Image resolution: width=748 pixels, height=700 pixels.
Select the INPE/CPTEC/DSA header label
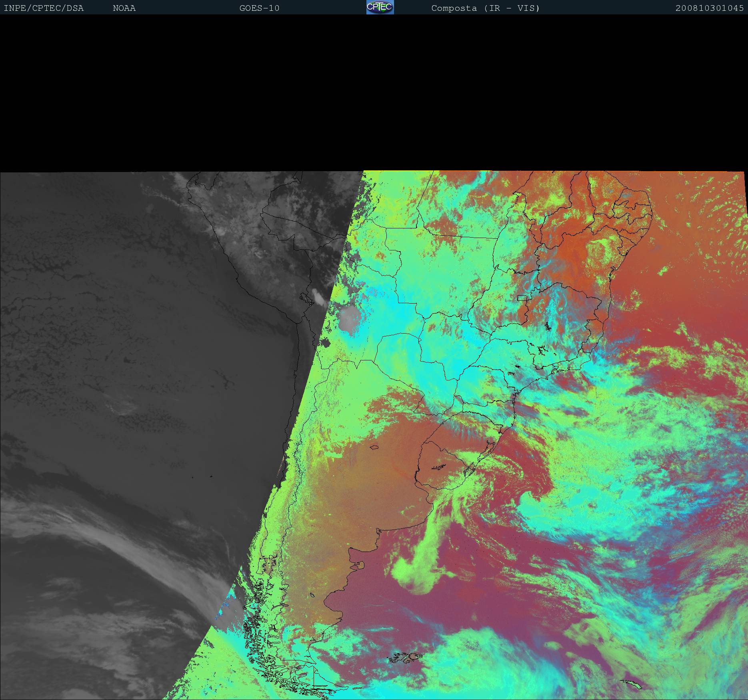(44, 8)
